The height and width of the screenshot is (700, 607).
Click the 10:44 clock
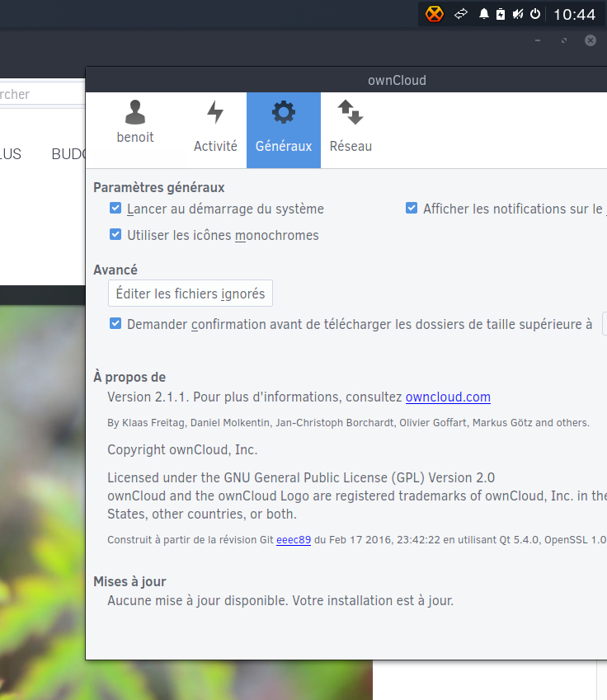[574, 15]
